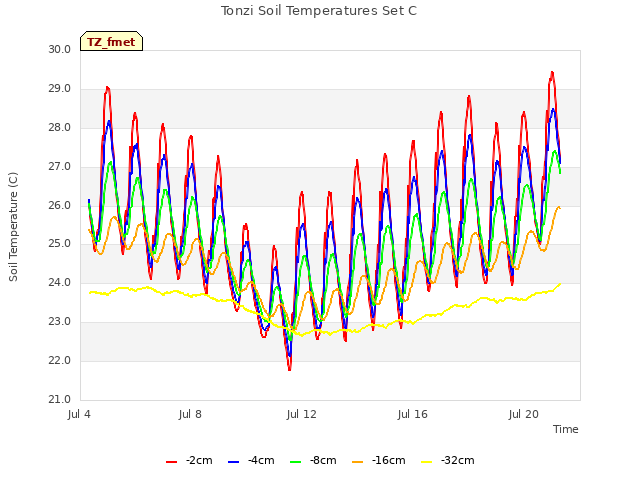Click the chart title 'Tonzi Soil Temperatures Set C'
The height and width of the screenshot is (480, 640).
tap(319, 11)
